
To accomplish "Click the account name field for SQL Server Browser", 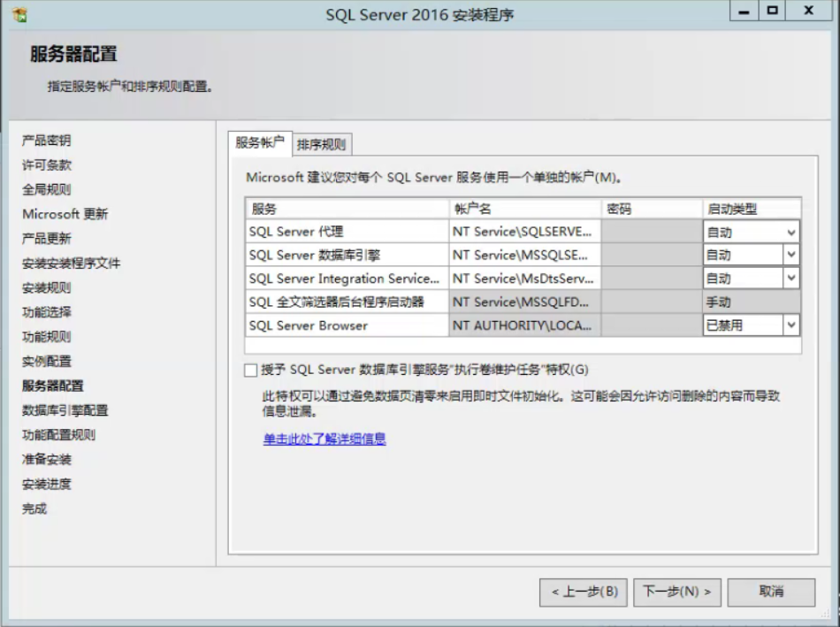I will [x=521, y=325].
